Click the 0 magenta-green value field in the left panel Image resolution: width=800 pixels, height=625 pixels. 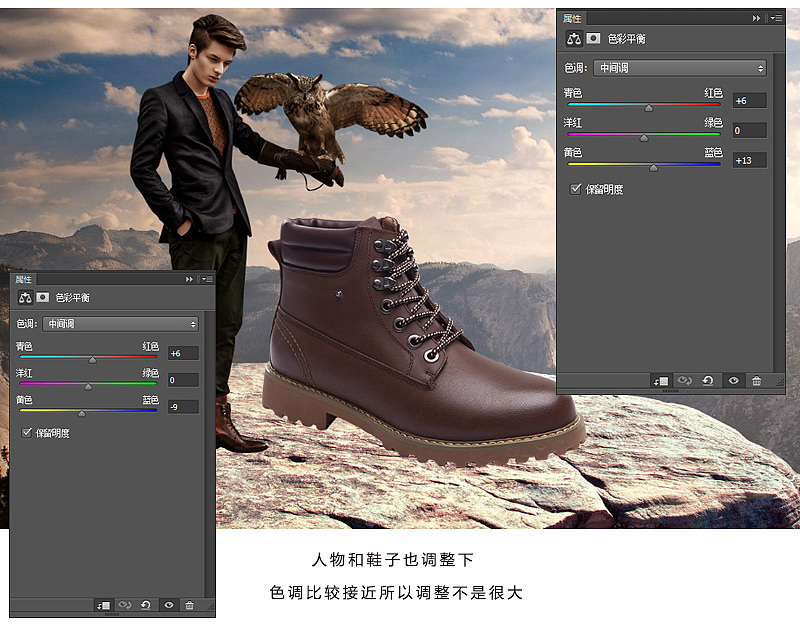183,380
